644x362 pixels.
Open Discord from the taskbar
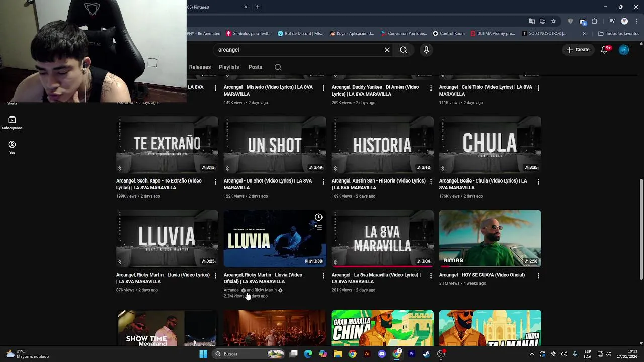tap(382, 354)
